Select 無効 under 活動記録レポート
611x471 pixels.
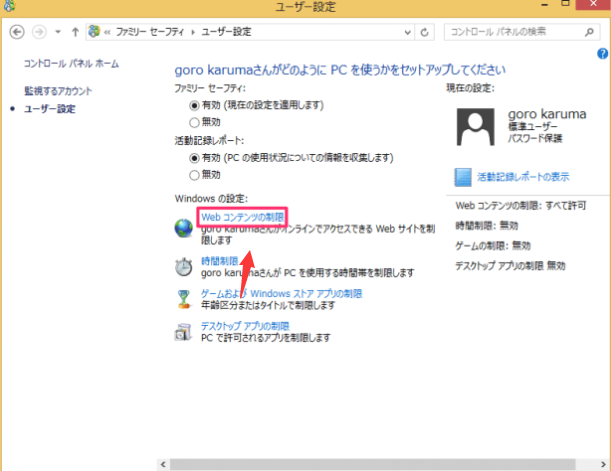[194, 175]
